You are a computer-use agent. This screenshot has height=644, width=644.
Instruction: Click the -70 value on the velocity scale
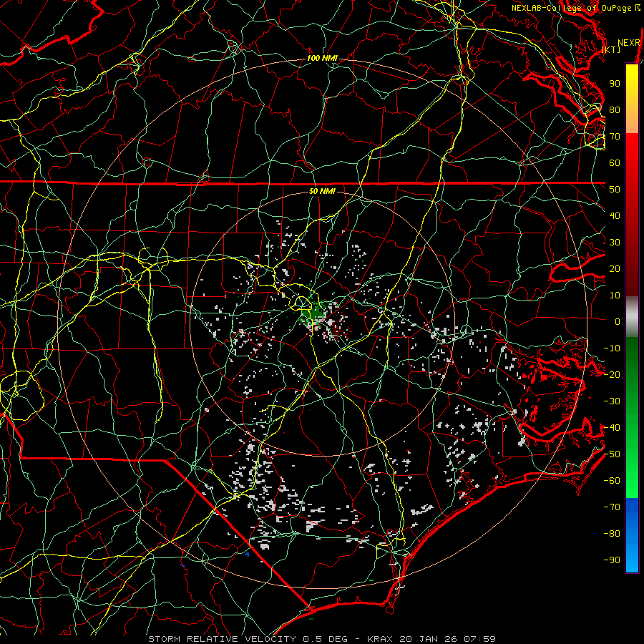click(612, 507)
